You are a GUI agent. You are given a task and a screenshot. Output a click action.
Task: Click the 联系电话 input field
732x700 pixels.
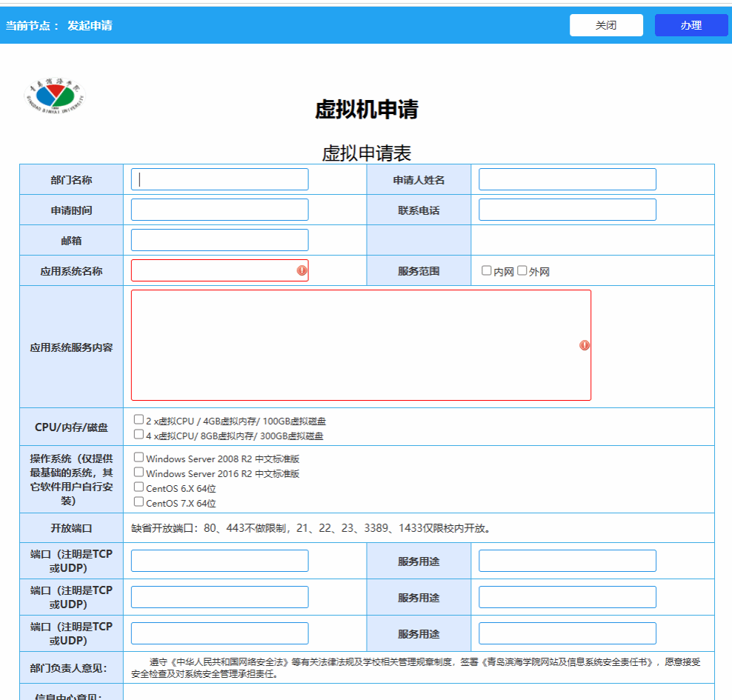tap(568, 210)
